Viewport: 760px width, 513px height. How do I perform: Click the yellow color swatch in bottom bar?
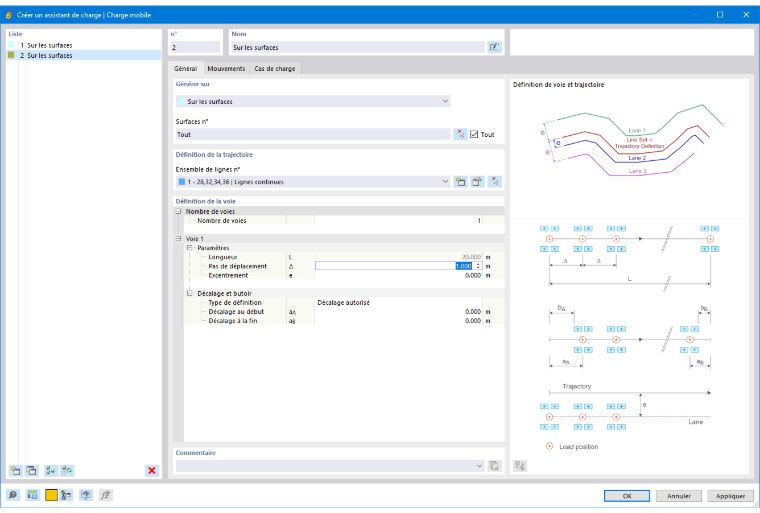pos(51,495)
